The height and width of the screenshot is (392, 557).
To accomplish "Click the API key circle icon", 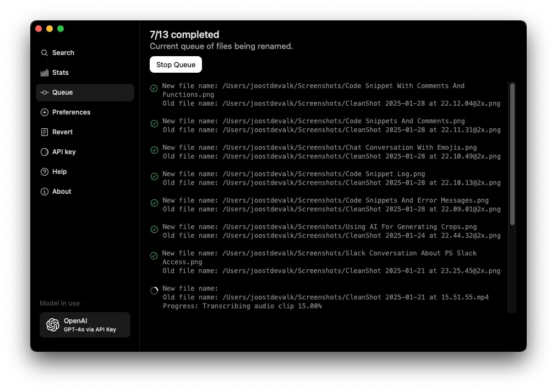I will [45, 152].
